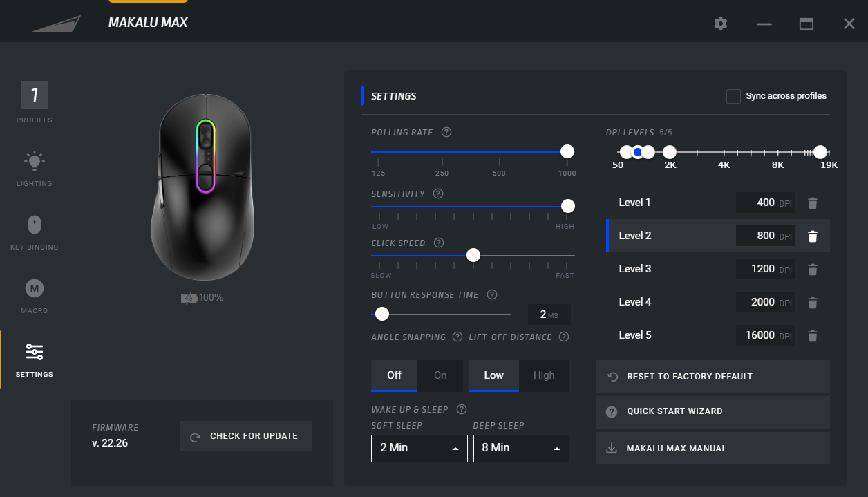Click the 100% battery level text
The width and height of the screenshot is (868, 497).
pyautogui.click(x=211, y=298)
